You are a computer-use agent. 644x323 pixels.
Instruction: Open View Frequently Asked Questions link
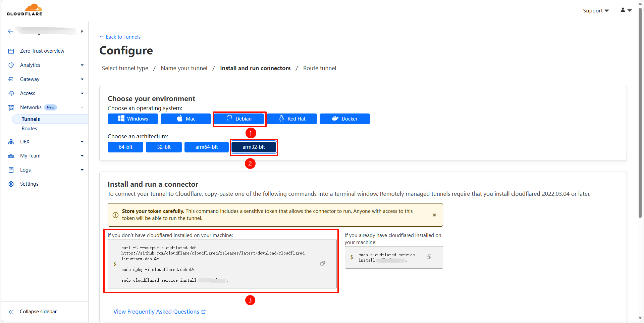[x=156, y=312]
